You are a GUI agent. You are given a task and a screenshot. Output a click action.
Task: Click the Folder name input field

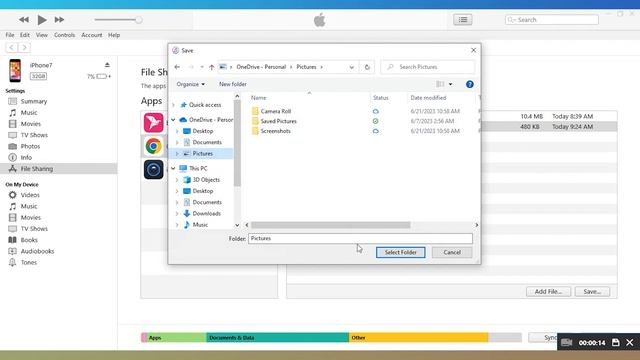click(x=360, y=238)
